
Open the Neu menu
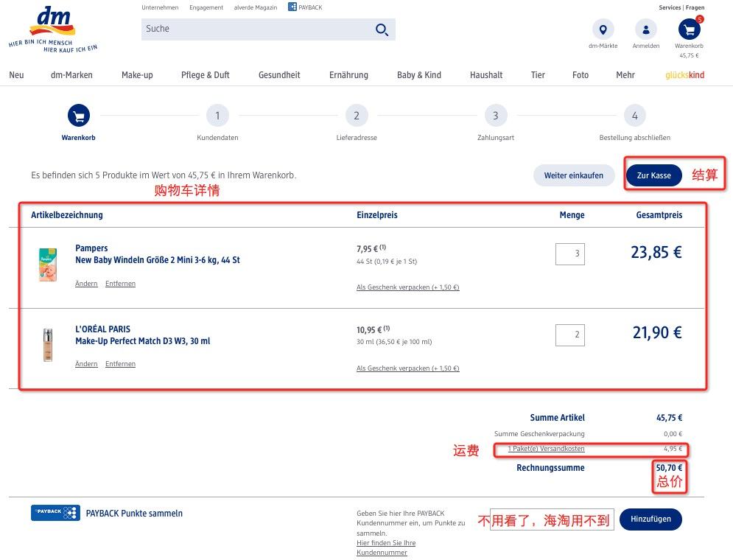[x=16, y=75]
